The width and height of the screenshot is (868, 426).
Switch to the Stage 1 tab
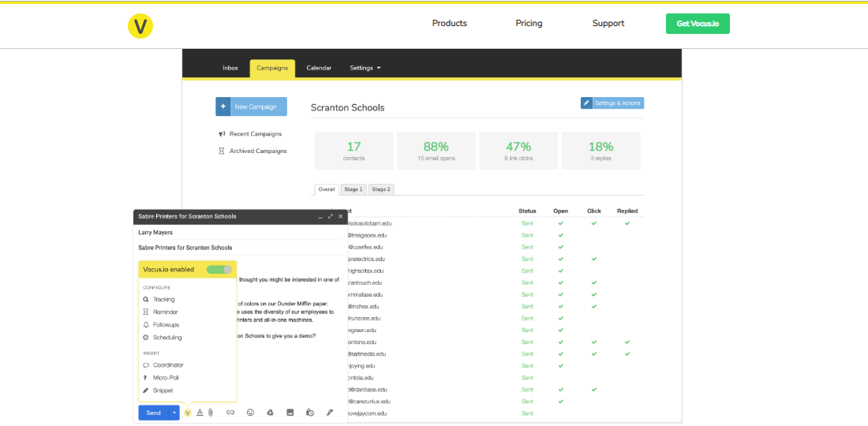pos(354,189)
